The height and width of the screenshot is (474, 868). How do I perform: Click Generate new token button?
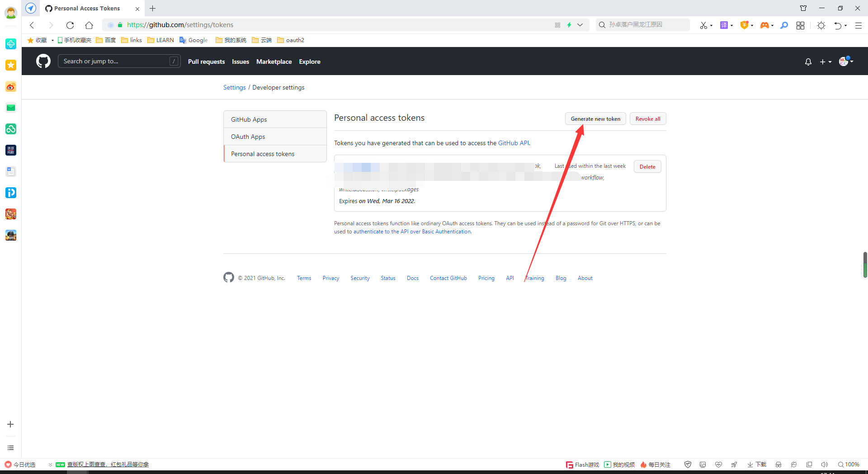click(595, 119)
